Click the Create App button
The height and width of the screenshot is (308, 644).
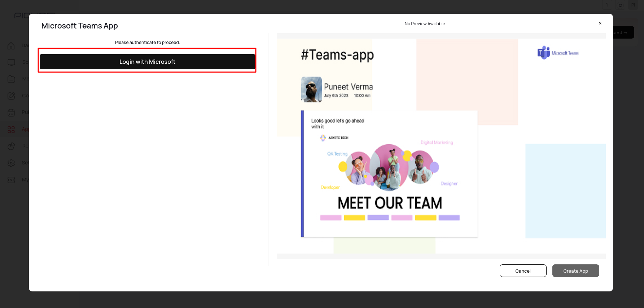[575, 271]
